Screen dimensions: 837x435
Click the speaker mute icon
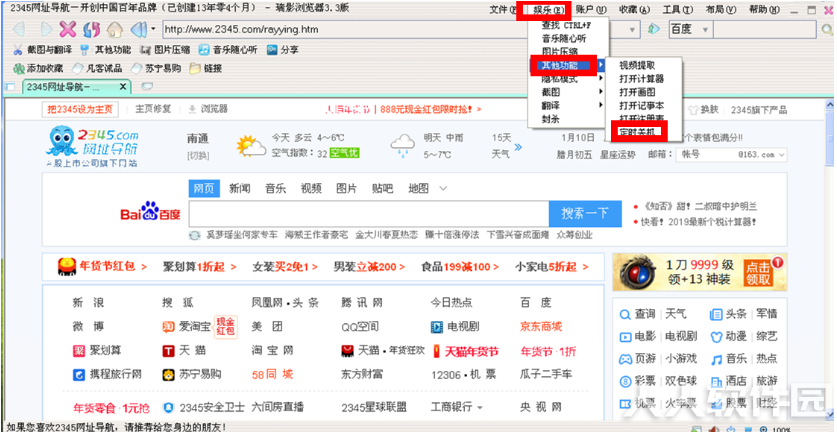click(139, 29)
